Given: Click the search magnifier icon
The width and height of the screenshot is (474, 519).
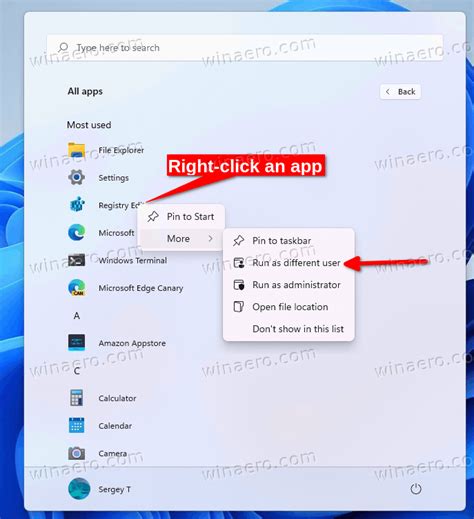Looking at the screenshot, I should click(63, 47).
